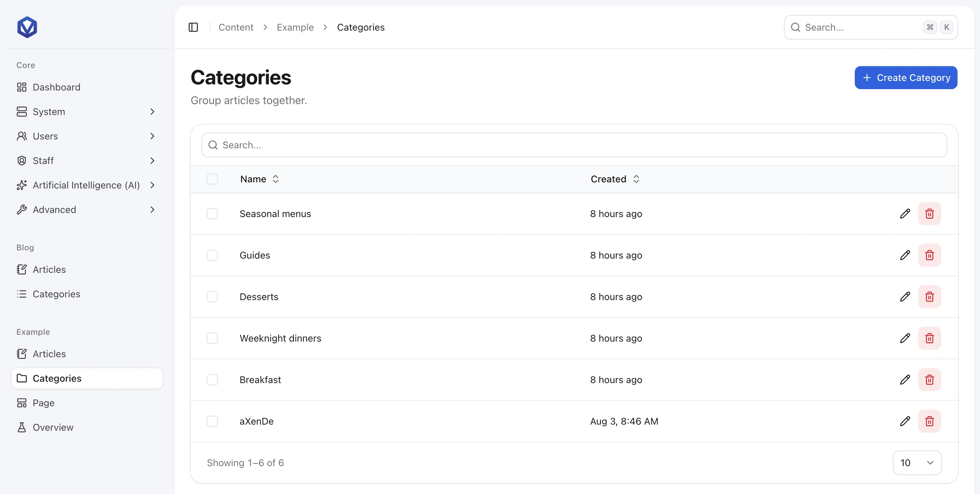Open the rows-per-page dropdown showing 10
980x494 pixels.
[917, 463]
